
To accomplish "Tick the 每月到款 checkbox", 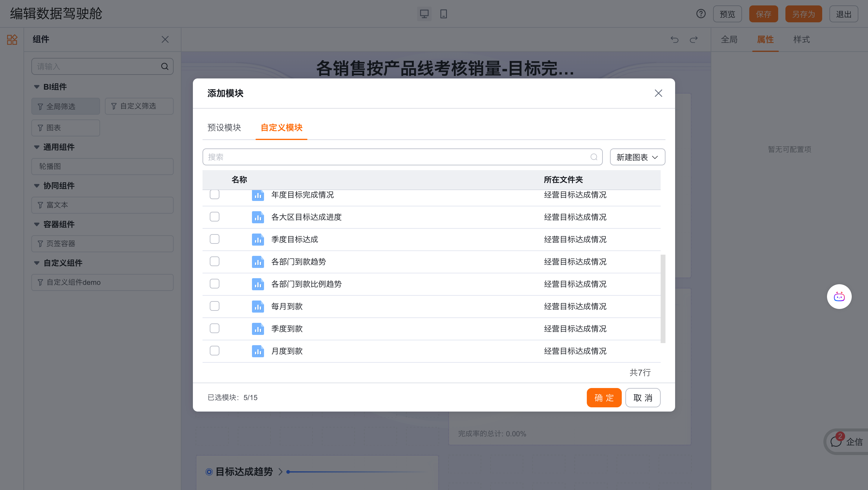I will [214, 306].
